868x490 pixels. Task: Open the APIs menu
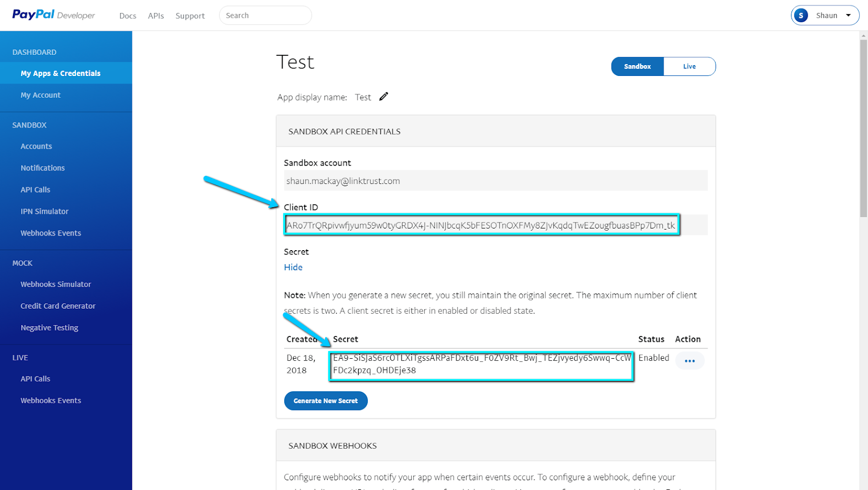point(156,16)
